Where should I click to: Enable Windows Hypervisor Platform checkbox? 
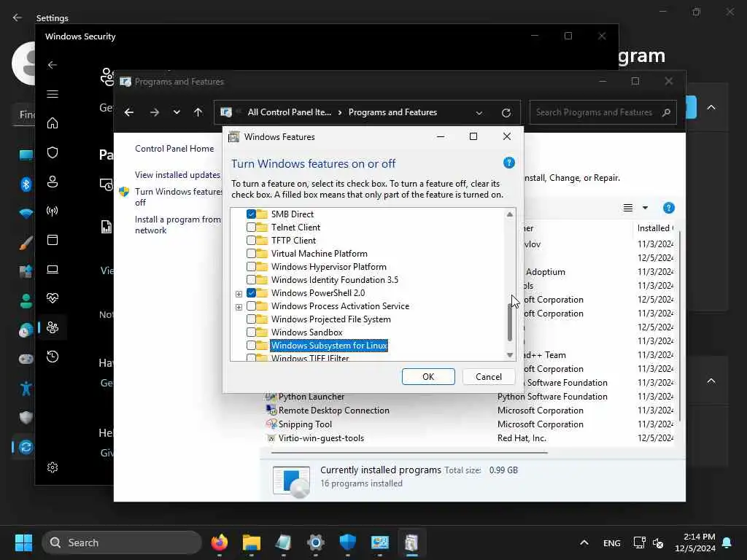tap(251, 267)
